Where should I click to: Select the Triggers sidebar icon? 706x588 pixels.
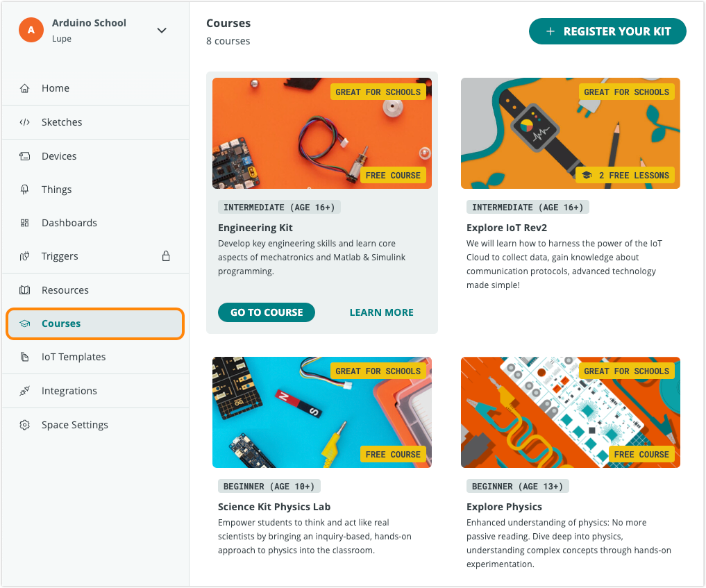click(x=25, y=255)
